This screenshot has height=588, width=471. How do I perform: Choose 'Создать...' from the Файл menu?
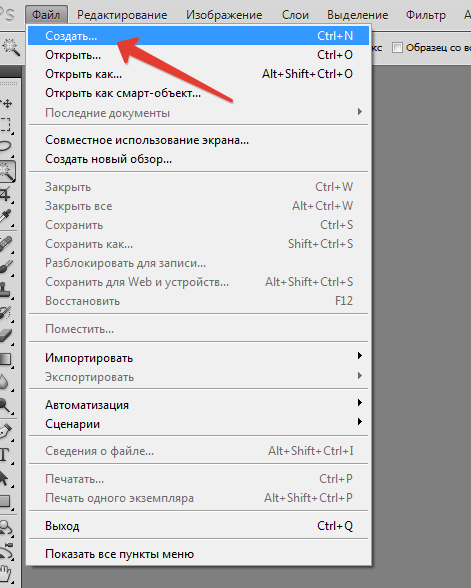click(x=198, y=36)
